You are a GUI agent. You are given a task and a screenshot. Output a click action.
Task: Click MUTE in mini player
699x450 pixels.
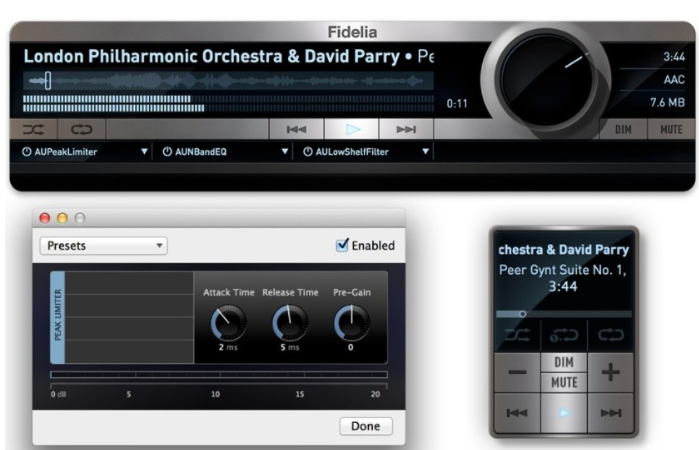click(564, 383)
